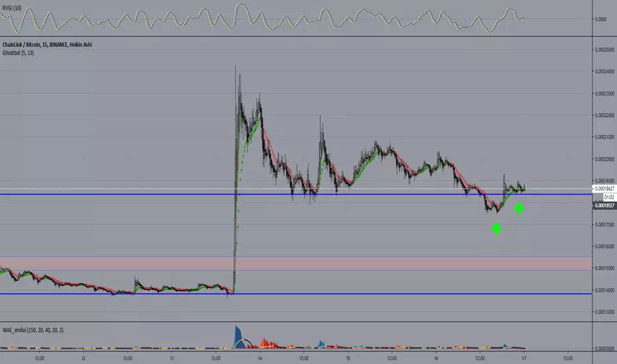617x364 pixels.
Task: Click the RVGI (10) indicator label
Action: 12,8
